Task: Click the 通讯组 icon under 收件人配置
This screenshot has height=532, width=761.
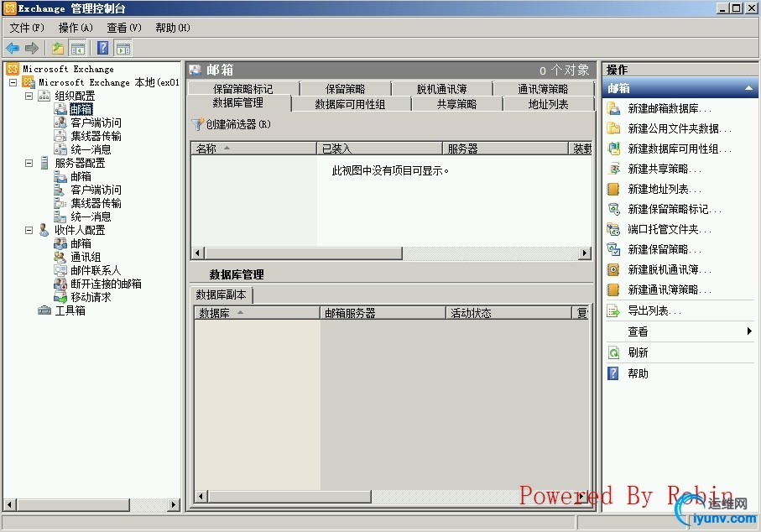Action: point(60,257)
